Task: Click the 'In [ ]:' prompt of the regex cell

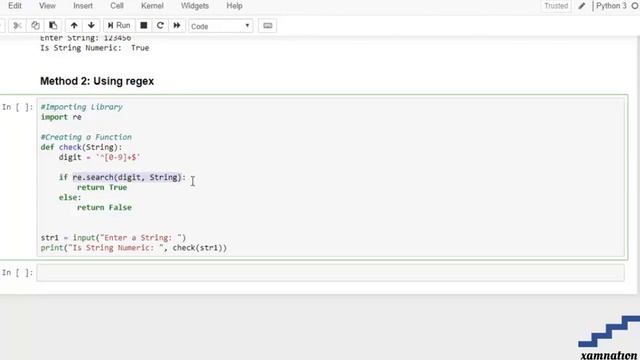Action: coord(18,107)
